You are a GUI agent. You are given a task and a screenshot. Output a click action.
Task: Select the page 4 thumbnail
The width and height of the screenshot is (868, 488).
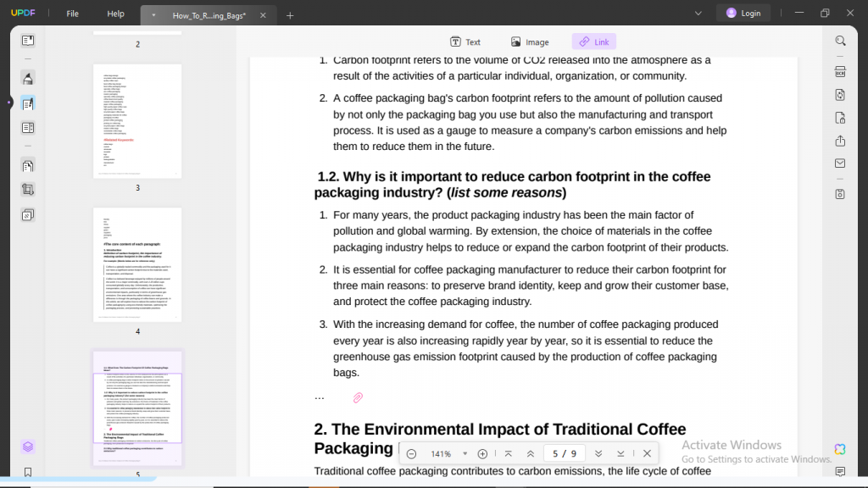point(137,264)
